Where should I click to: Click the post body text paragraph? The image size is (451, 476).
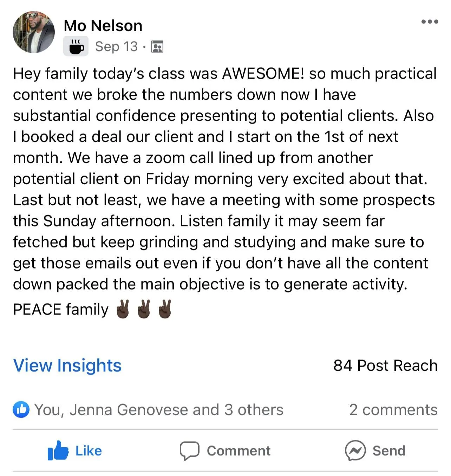[x=225, y=191]
